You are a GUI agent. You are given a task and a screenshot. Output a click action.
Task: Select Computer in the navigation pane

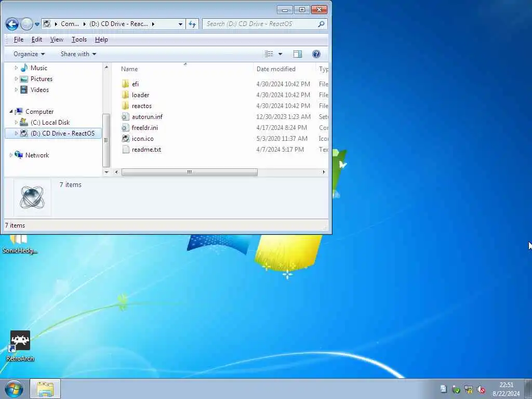[39, 112]
